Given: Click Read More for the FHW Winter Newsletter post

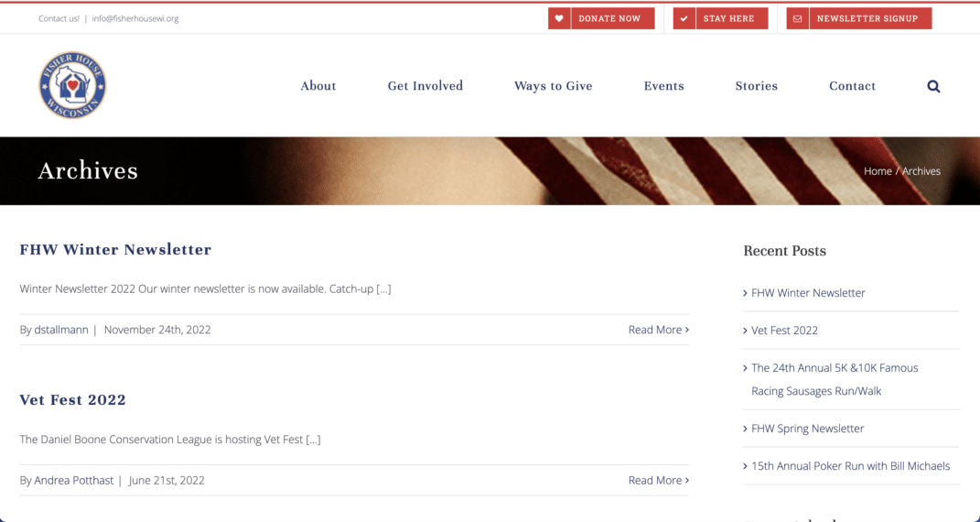Looking at the screenshot, I should click(x=659, y=330).
